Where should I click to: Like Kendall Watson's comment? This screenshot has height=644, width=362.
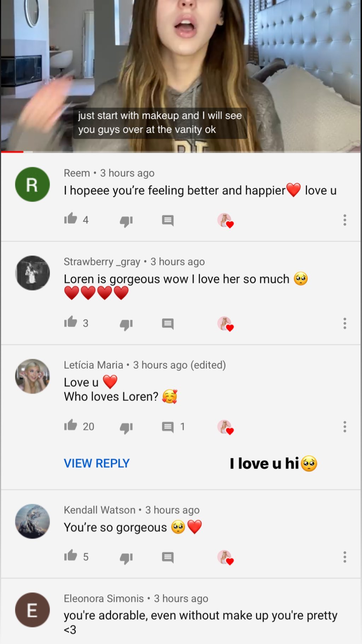[x=71, y=556]
